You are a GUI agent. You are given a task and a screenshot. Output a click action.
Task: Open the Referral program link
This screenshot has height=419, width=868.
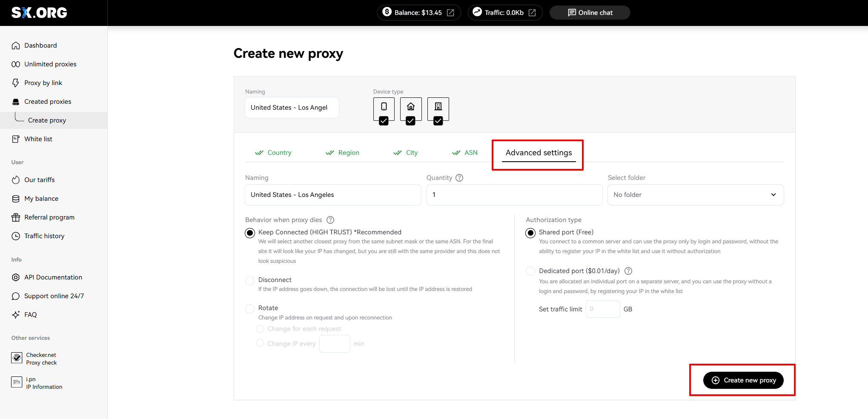coord(49,217)
